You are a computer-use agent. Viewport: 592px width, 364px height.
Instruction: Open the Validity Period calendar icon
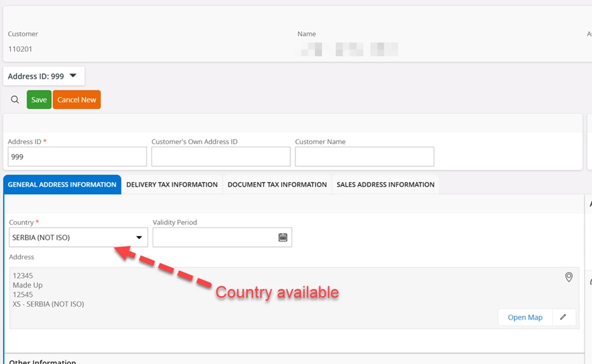283,237
